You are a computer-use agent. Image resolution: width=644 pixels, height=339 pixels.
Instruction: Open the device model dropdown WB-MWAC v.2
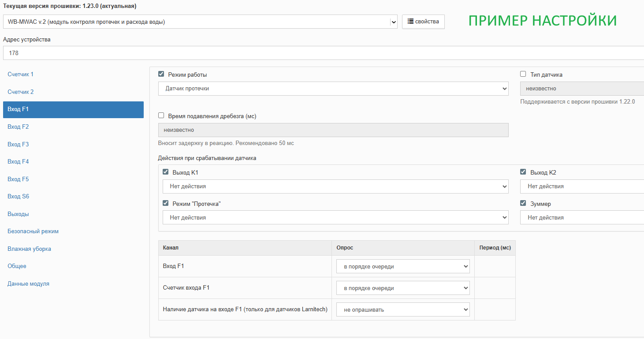200,22
